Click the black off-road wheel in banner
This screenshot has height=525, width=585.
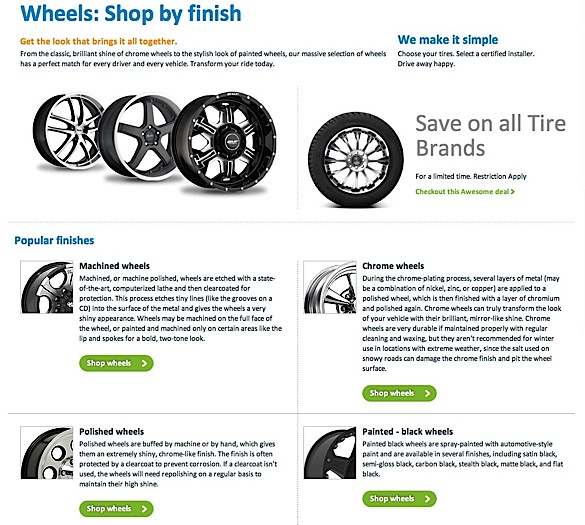coord(226,142)
